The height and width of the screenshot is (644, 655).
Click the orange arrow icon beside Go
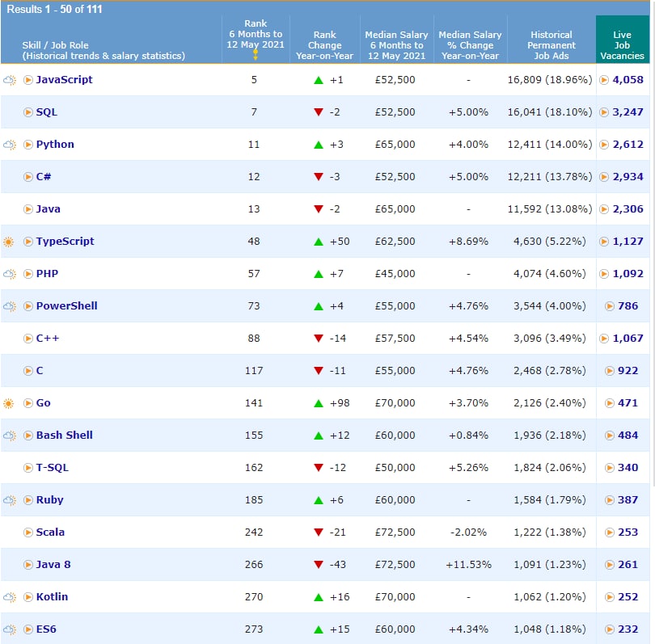click(28, 403)
